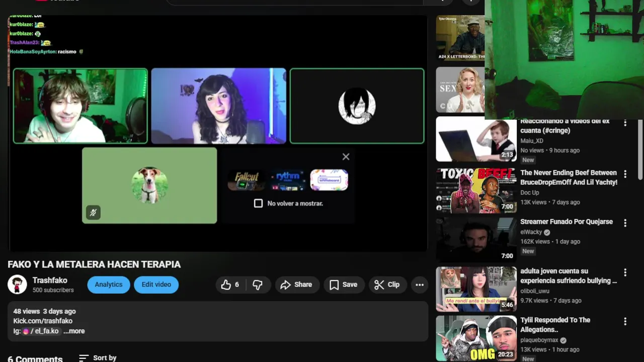Open plaqueboymax channel name

(x=539, y=340)
